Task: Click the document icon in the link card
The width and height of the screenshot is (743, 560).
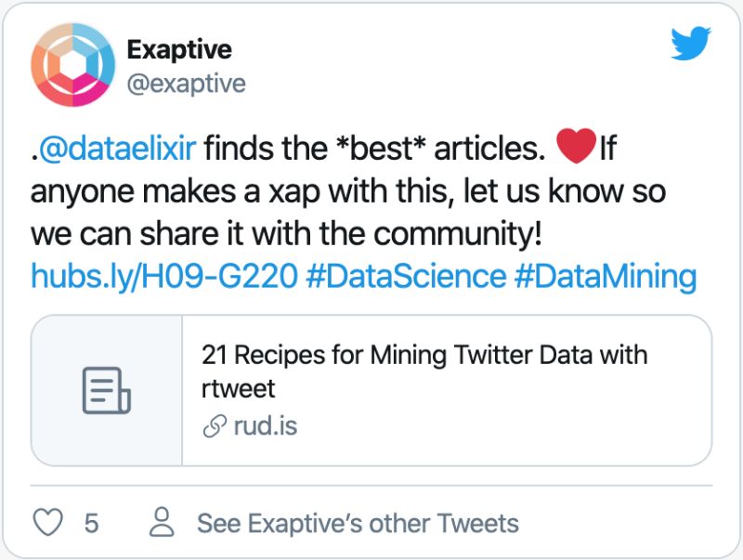Action: (107, 390)
